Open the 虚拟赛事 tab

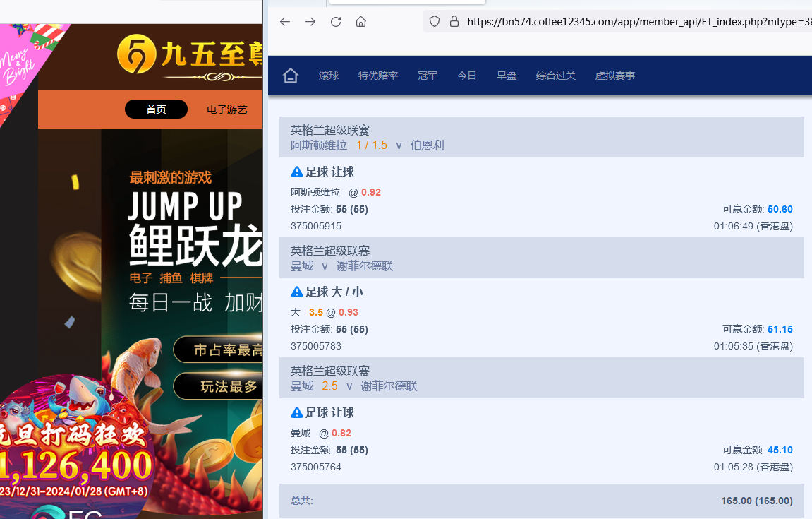click(x=614, y=76)
